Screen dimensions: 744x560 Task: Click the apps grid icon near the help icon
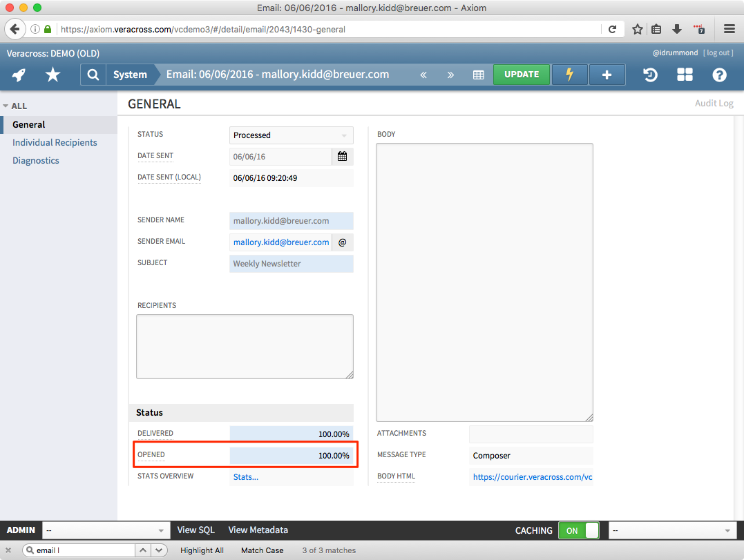(685, 75)
